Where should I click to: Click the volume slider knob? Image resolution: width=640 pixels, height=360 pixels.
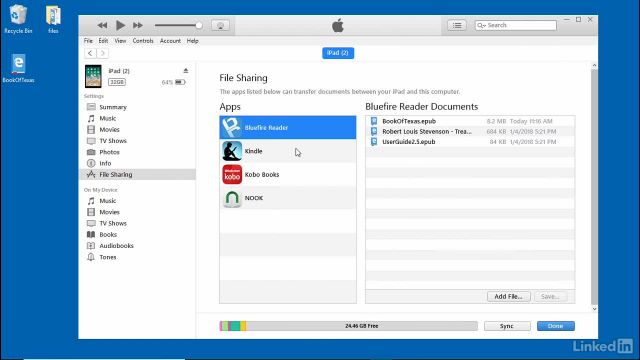point(199,25)
